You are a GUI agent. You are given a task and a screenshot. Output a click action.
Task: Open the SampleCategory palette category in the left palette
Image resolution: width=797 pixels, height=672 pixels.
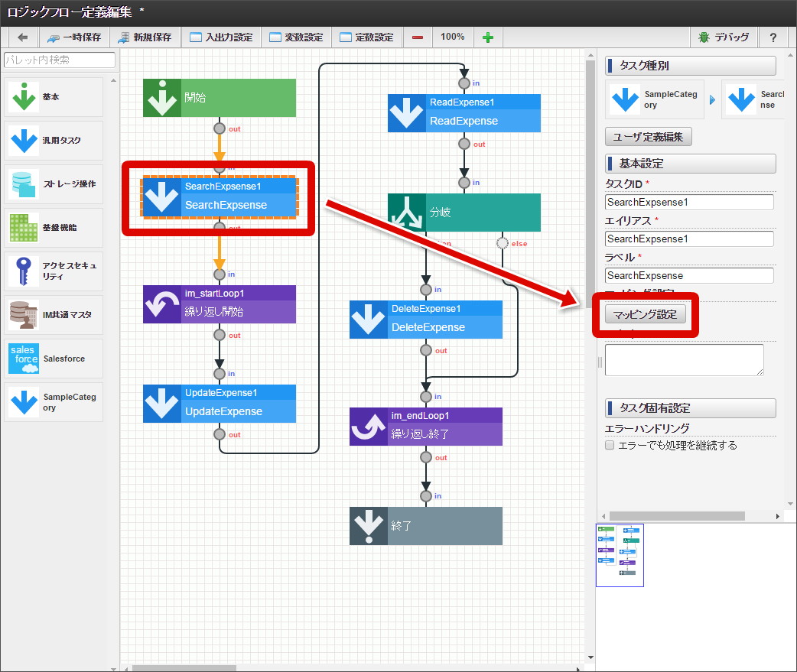pyautogui.click(x=54, y=403)
